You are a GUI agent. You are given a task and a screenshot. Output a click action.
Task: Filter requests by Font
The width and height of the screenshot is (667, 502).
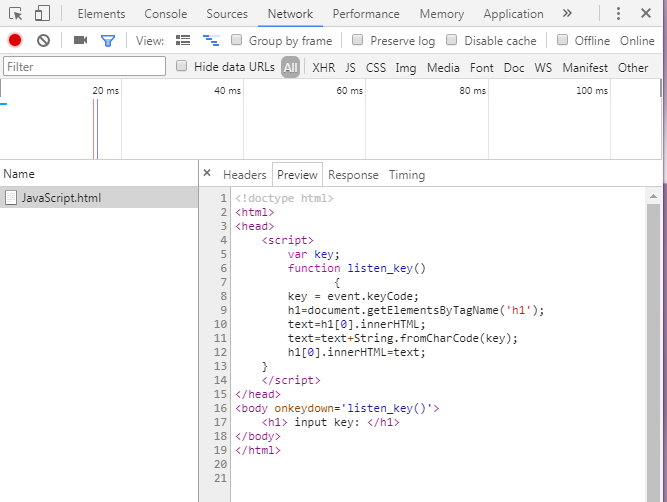pos(482,68)
